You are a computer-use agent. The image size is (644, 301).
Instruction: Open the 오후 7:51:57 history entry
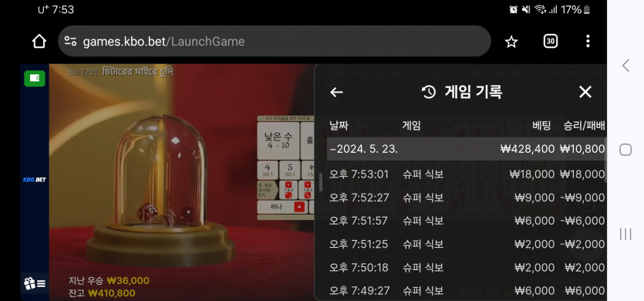pyautogui.click(x=467, y=222)
